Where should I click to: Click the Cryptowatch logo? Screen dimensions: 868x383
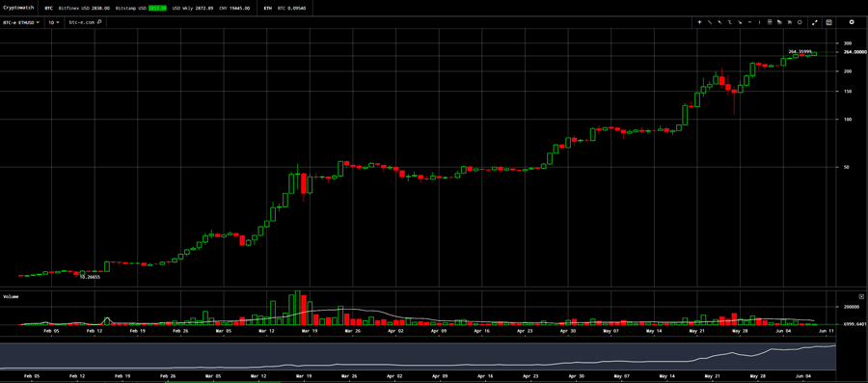pos(17,8)
